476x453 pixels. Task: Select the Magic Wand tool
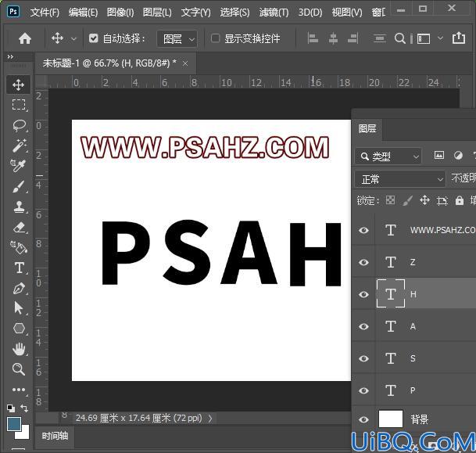19,146
